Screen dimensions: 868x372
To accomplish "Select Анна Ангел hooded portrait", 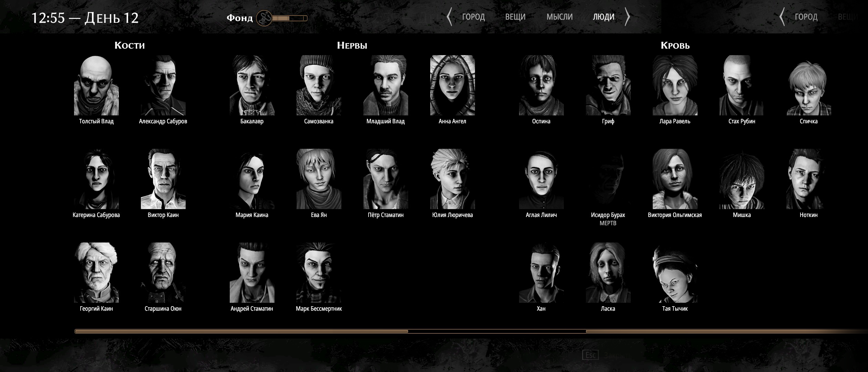I will [452, 85].
